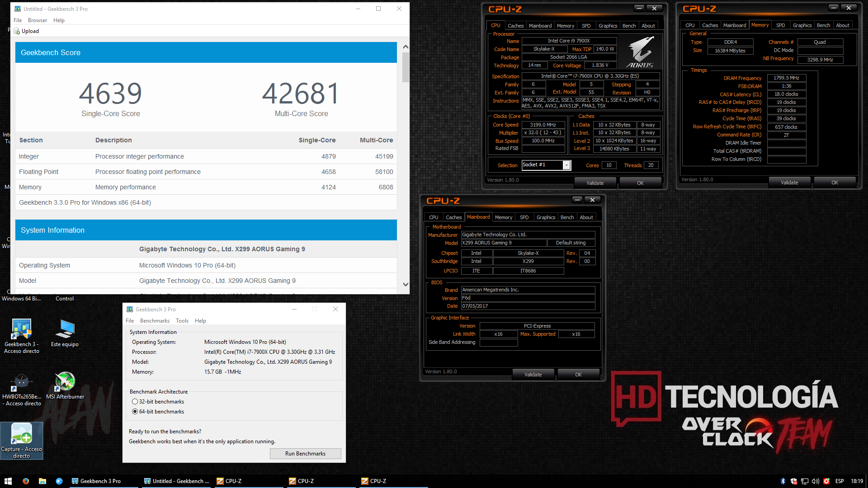This screenshot has height=488, width=868.
Task: Click multi-core score value 42681
Action: click(301, 94)
